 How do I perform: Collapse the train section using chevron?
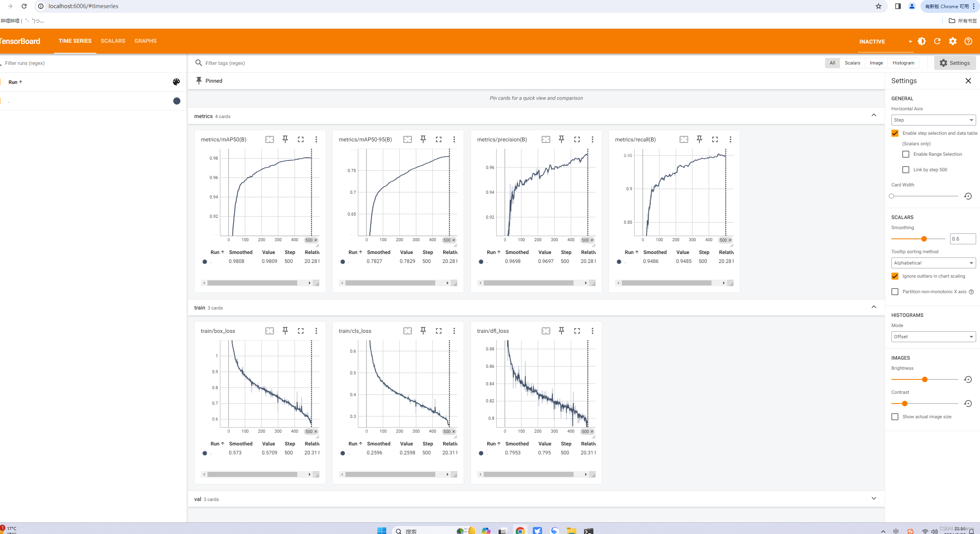(x=874, y=306)
